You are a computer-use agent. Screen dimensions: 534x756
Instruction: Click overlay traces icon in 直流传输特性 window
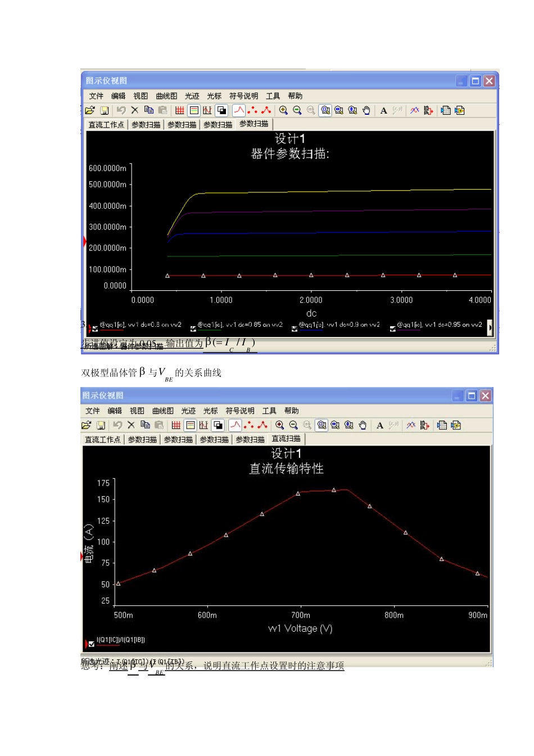point(411,425)
